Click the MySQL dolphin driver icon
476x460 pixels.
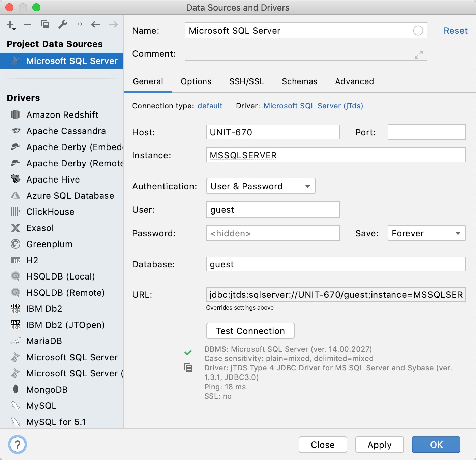point(16,406)
